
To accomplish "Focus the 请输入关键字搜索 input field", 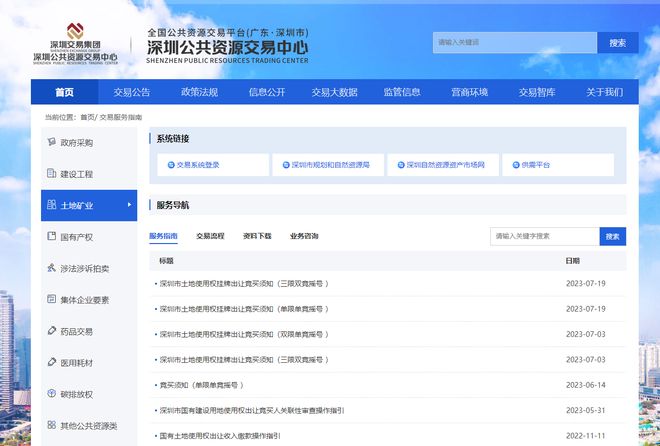I will tap(545, 236).
